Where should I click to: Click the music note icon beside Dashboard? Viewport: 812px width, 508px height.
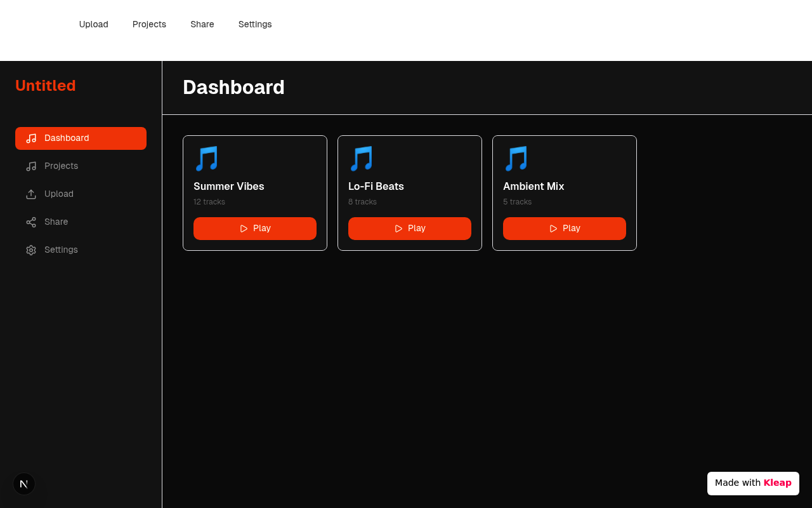31,138
